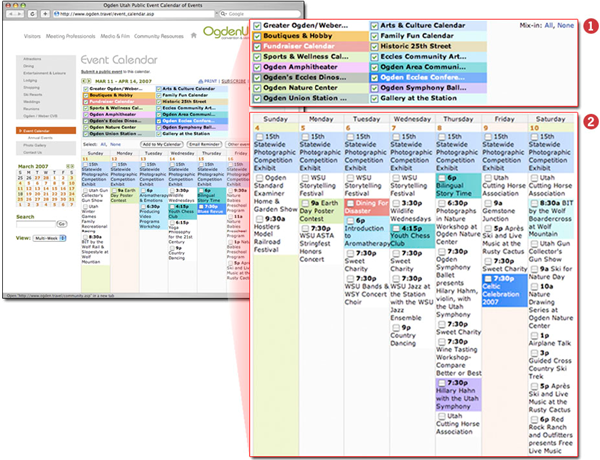The image size is (600, 460).
Task: Open the Google search engine dropdown arrow
Action: coord(224,14)
